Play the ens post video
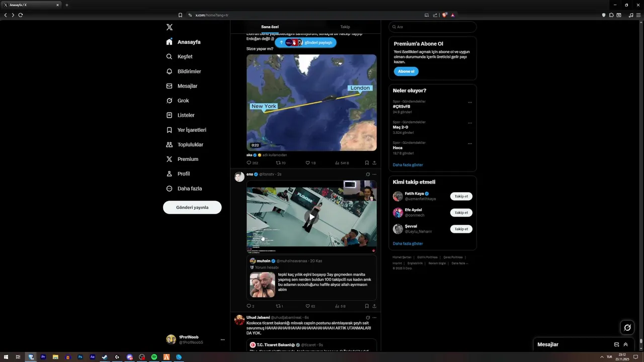 click(x=311, y=217)
